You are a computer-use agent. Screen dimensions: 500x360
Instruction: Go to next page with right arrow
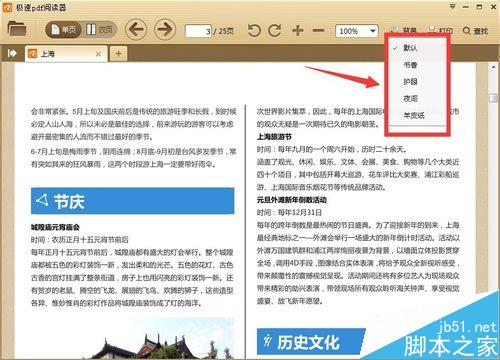click(165, 30)
